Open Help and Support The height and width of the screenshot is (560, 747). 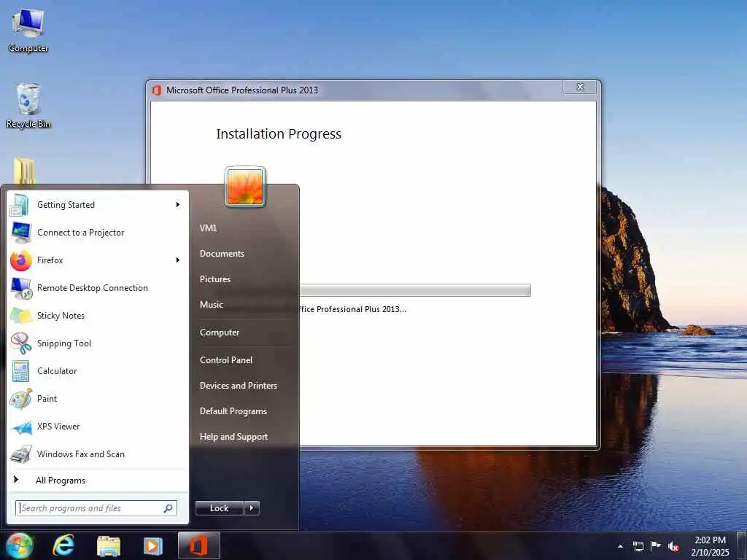point(233,437)
